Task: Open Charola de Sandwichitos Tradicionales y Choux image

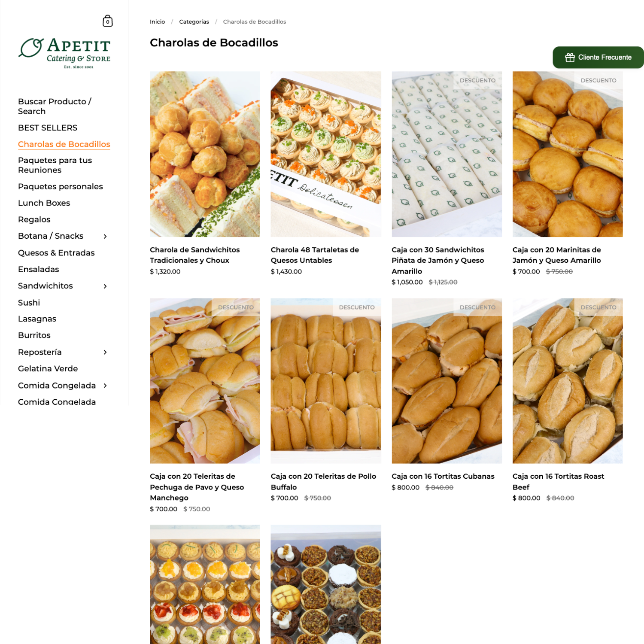Action: coord(205,154)
